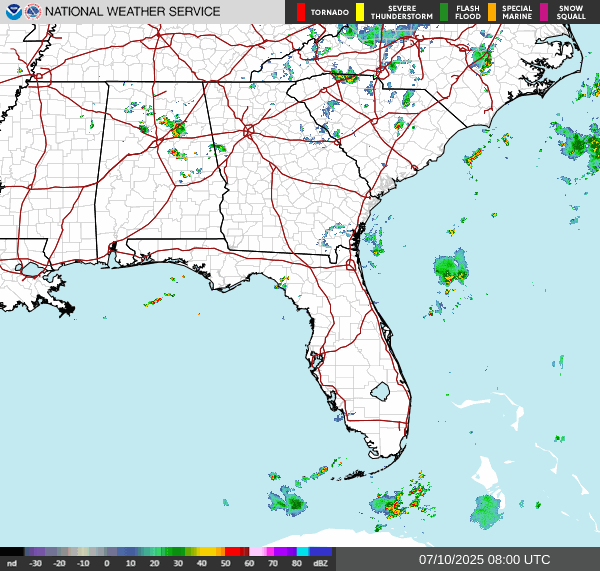600x571 pixels.
Task: Click the -10 value on dBZ scale
Action: coord(83,563)
